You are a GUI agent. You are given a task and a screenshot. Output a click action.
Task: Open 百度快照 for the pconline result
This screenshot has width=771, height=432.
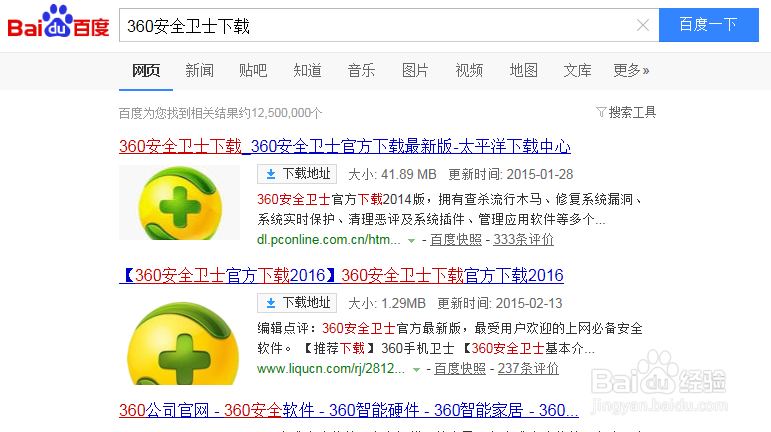click(x=456, y=240)
